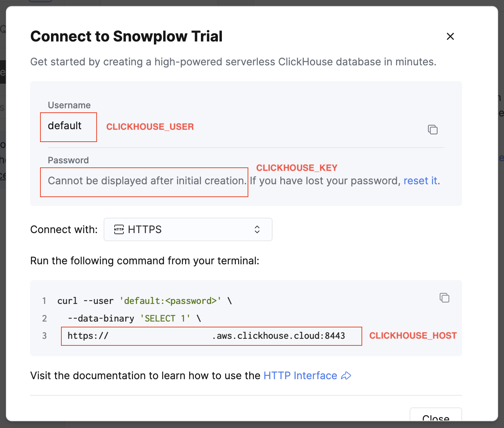The image size is (504, 428).
Task: Open the HTTP Interface documentation link
Action: tap(300, 376)
